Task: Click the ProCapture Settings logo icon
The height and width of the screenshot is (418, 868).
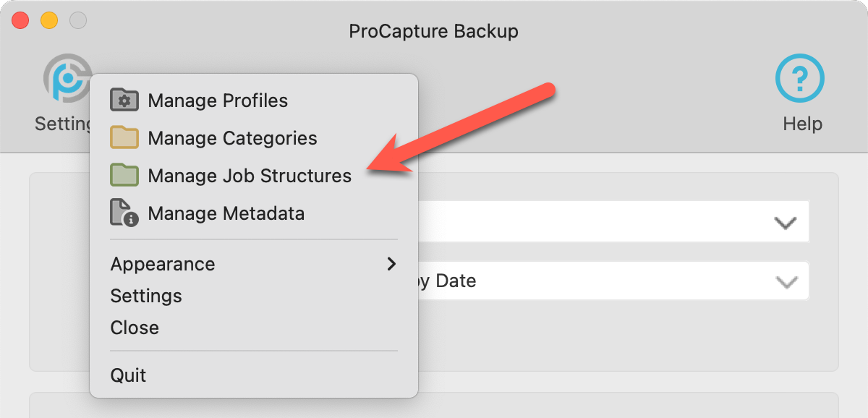Action: [67, 78]
